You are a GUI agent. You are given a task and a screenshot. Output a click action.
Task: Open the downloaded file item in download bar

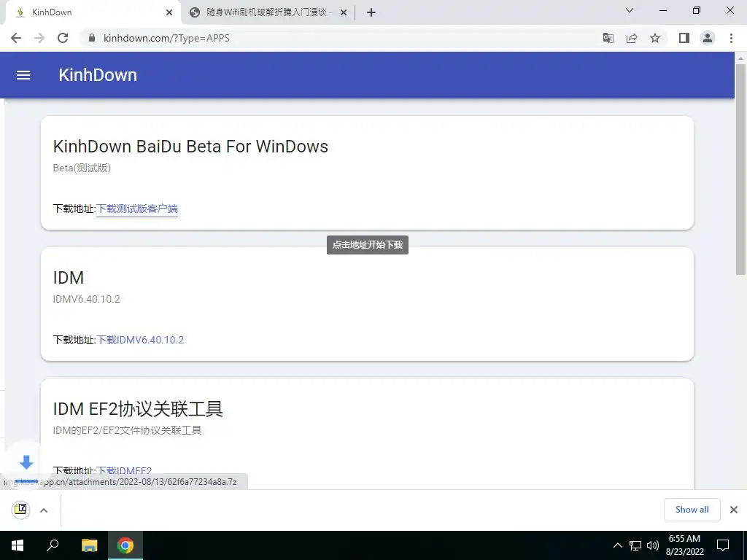click(x=20, y=510)
